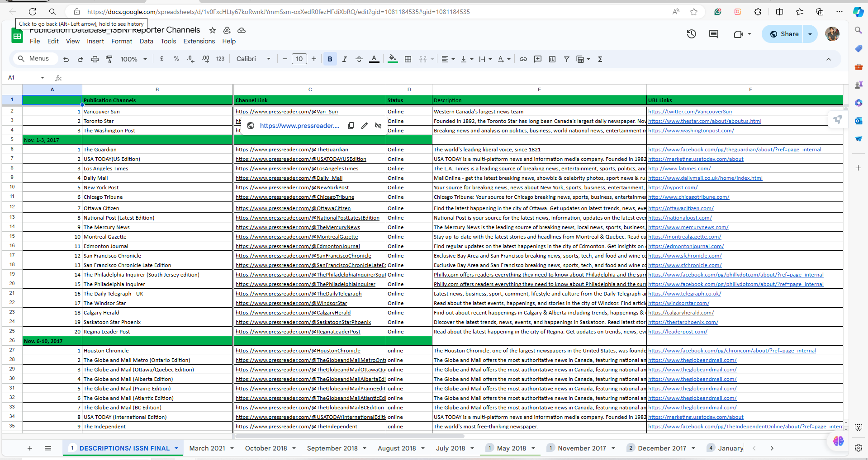Toggle strikethrough formatting
The width and height of the screenshot is (868, 460).
[x=359, y=59]
